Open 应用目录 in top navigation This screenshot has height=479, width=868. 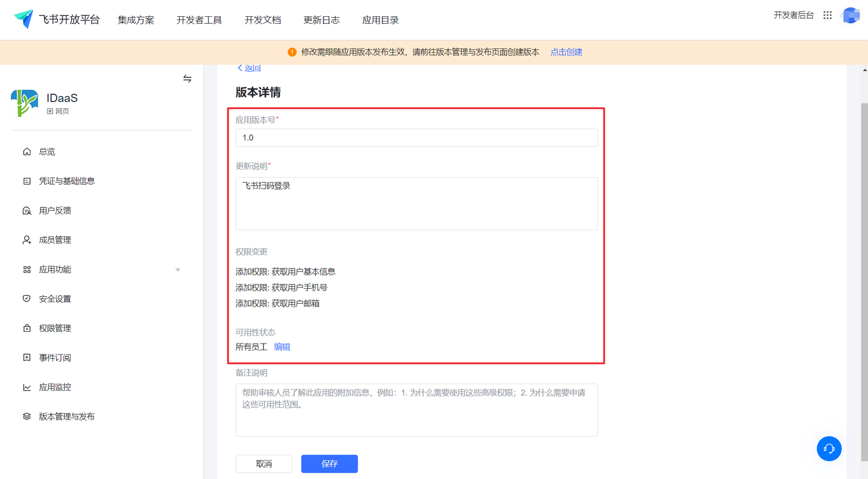pos(380,20)
